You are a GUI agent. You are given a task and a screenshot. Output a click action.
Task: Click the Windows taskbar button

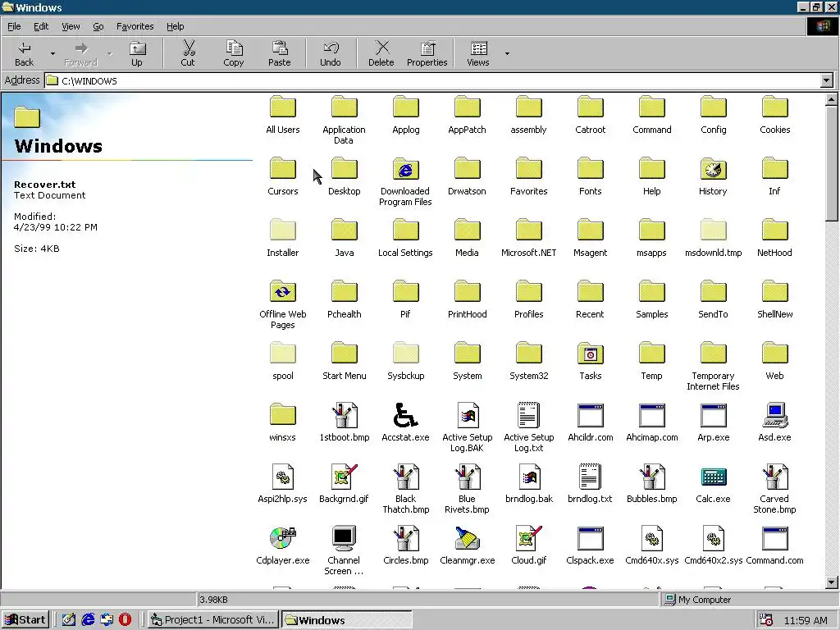[347, 620]
